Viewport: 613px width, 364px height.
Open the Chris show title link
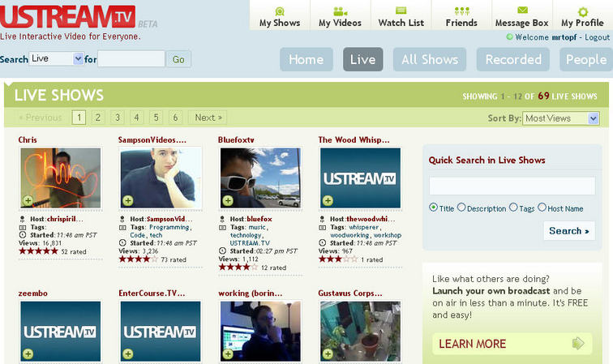click(28, 139)
